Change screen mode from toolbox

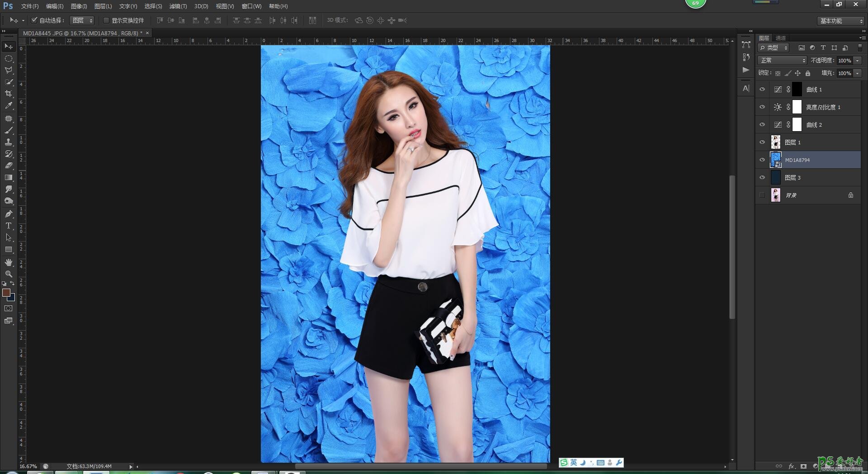pos(9,321)
